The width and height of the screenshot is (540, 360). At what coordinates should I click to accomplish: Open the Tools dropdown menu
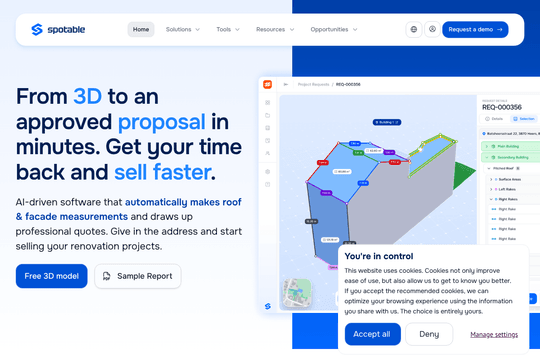228,30
